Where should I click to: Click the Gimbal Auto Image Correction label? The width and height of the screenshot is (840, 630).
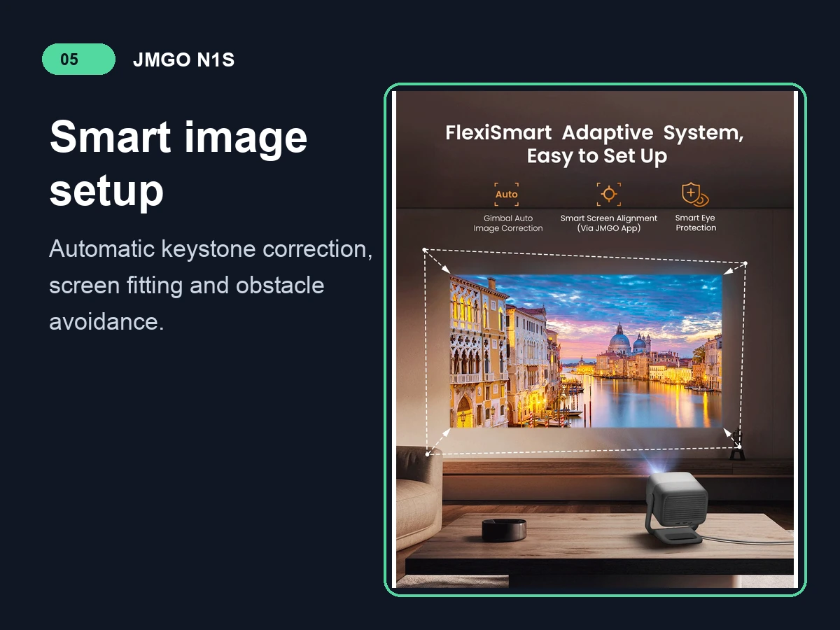point(507,223)
